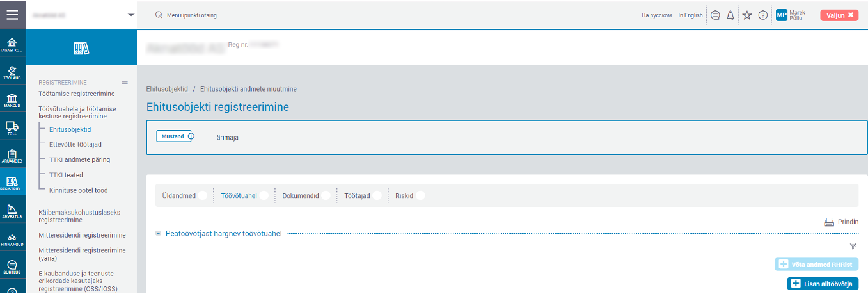Click the favorites star icon

click(746, 15)
